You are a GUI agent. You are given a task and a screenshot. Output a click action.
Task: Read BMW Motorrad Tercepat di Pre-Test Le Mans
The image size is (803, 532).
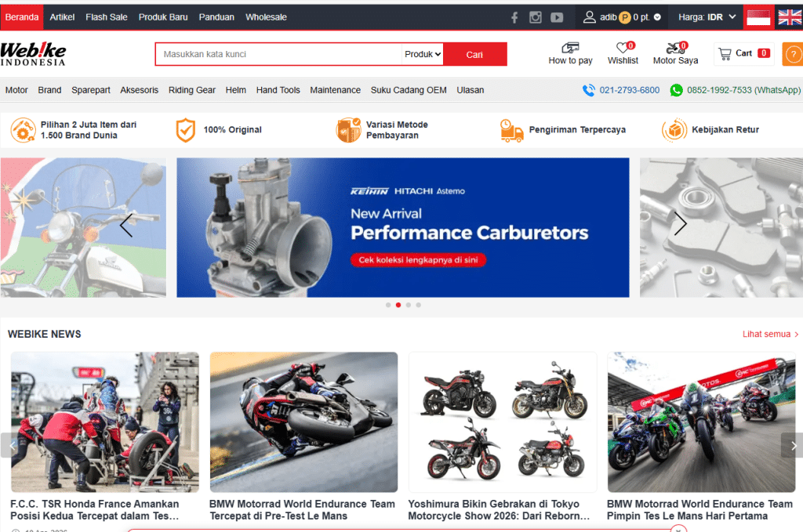tap(302, 510)
